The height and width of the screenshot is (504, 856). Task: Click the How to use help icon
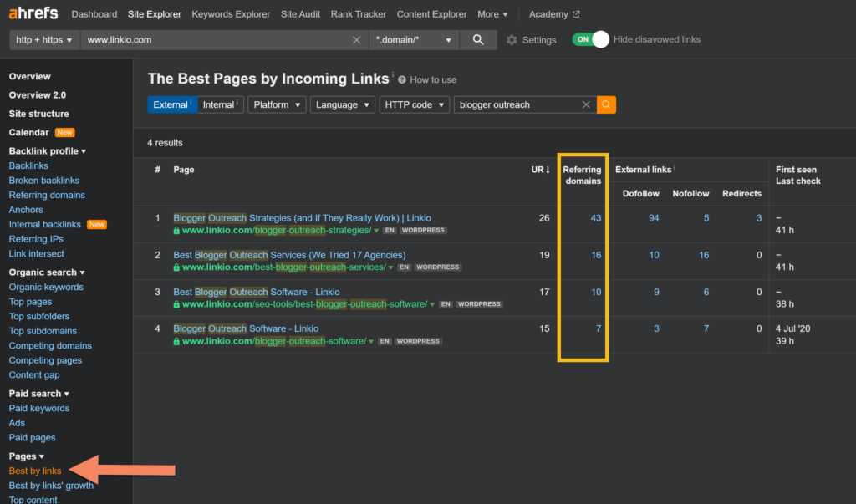pos(402,80)
